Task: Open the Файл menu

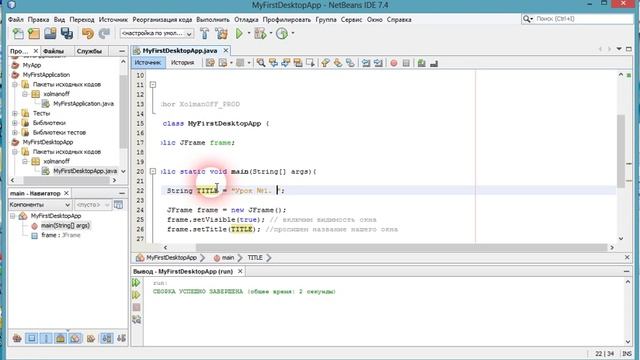Action: tap(16, 20)
